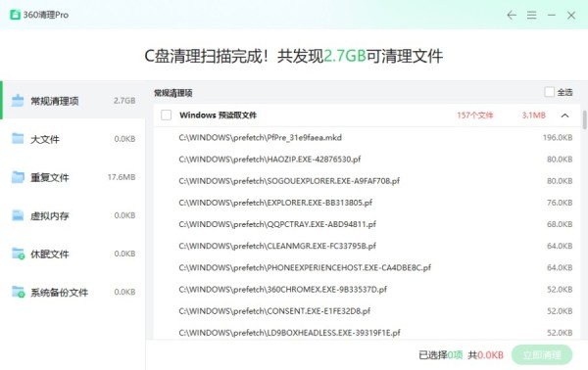The height and width of the screenshot is (370, 588).
Task: Select the PfPre_31e9faea.mkd file row
Action: [x=367, y=137]
